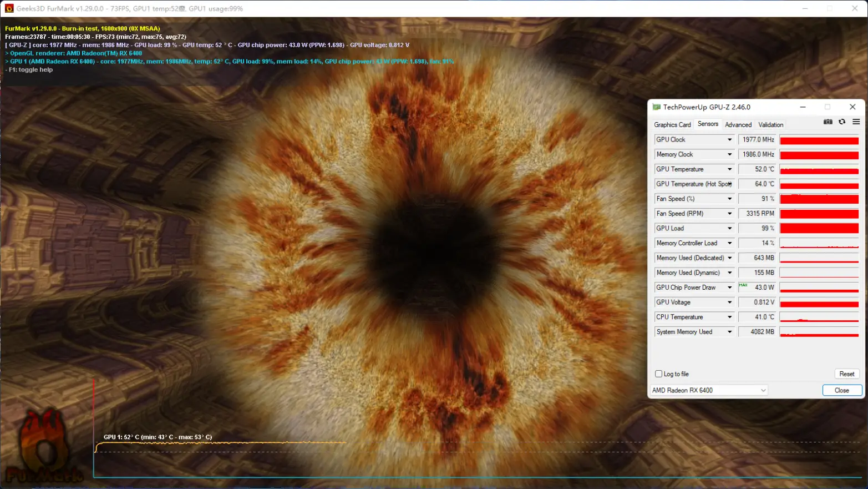Open the Fan Speed (RPM) dropdown

[729, 214]
